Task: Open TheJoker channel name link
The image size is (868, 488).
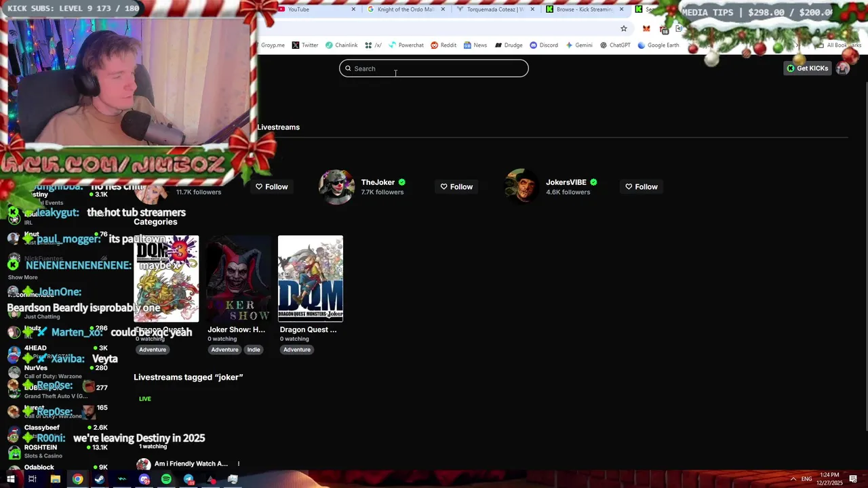Action: (378, 182)
